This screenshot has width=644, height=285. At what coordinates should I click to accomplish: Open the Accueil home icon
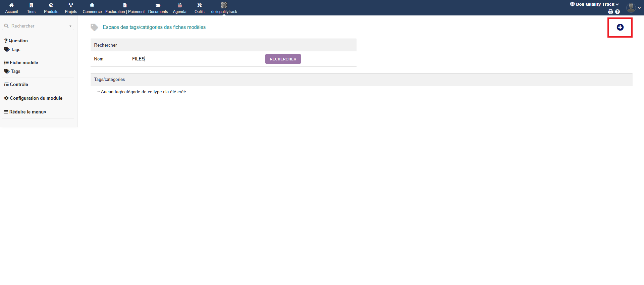(x=11, y=5)
